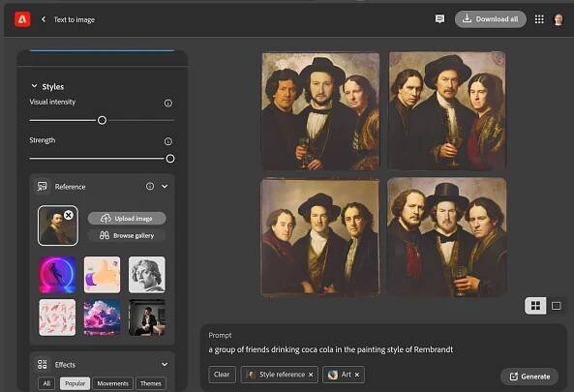Remove the Style reference tag
The height and width of the screenshot is (392, 574).
click(x=311, y=375)
